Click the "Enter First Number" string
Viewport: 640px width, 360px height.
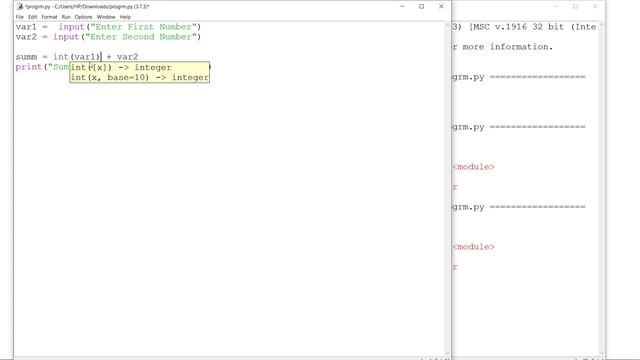click(143, 27)
